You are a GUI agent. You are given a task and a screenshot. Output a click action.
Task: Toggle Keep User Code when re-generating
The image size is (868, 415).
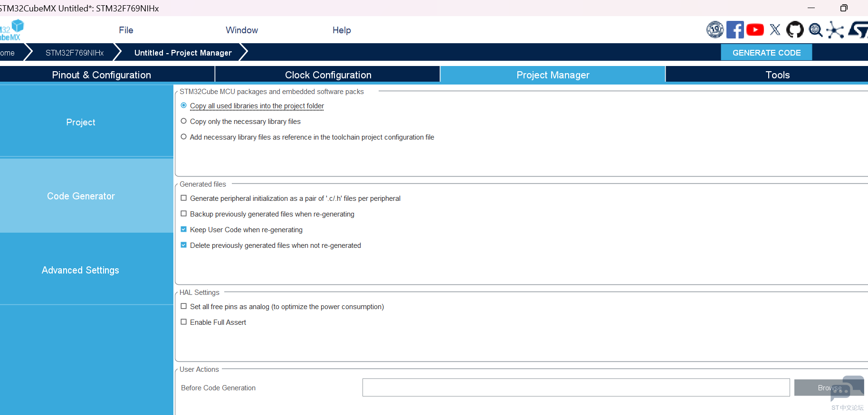point(184,229)
